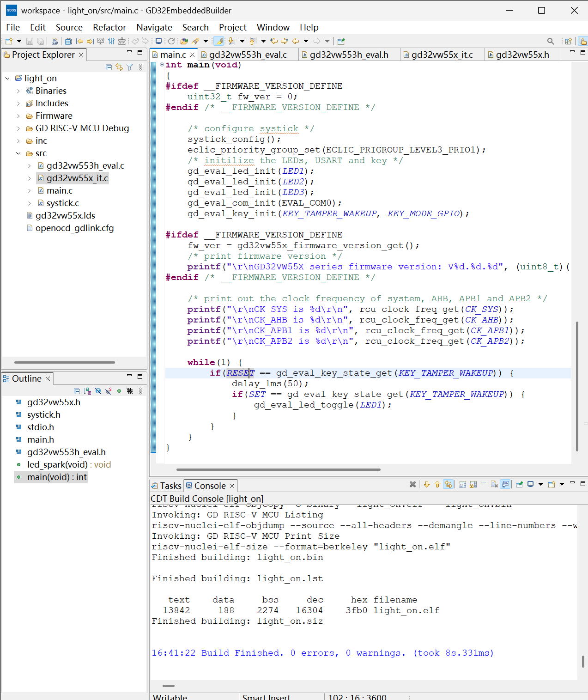Select main.c in Project Explorer
The width and height of the screenshot is (588, 700).
60,190
